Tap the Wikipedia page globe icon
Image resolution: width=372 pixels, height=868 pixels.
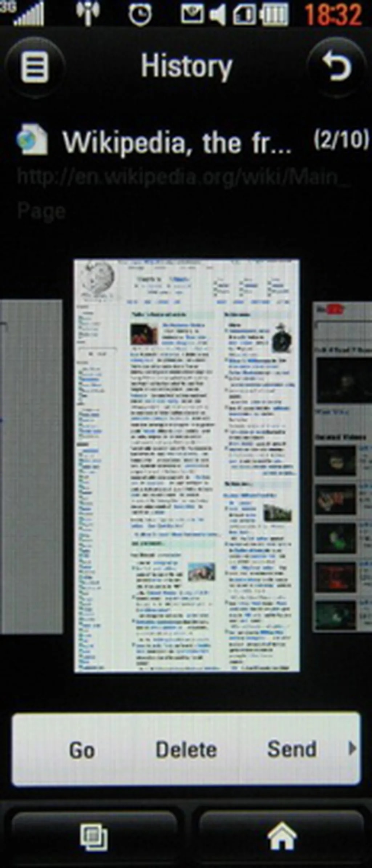32,140
